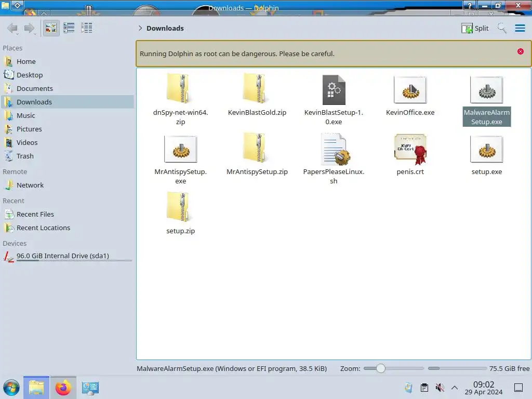Open the window menu icon in titlebar
Viewport: 532px width, 399px height.
click(5, 5)
